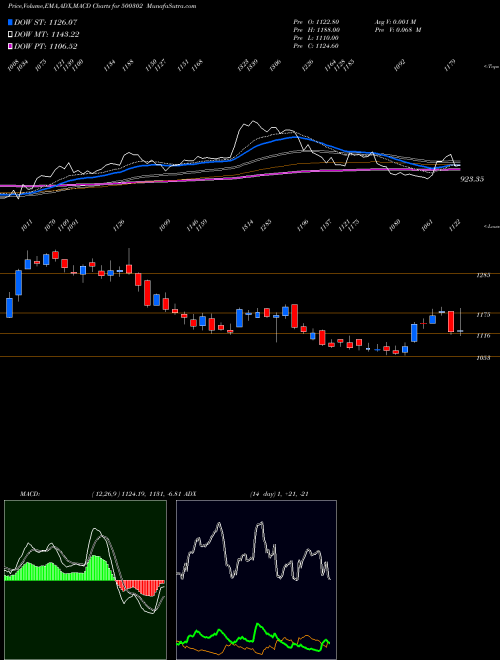Click the 'Pre O: 1122.80' open value
Screen dimensions: 500x660
point(316,22)
